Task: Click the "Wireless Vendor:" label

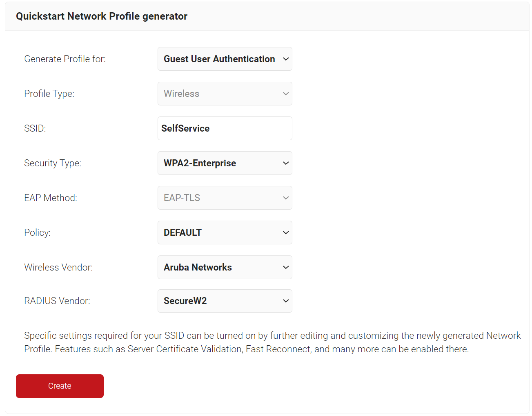Action: click(x=58, y=267)
